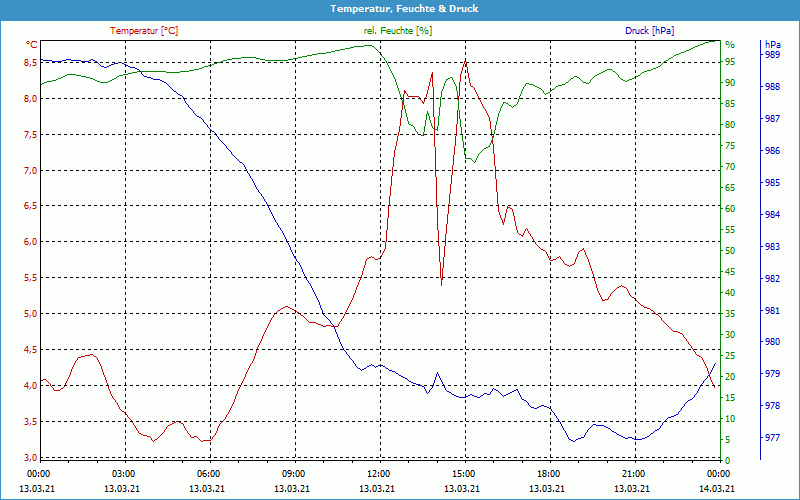
Task: Click the 35 humidity axis value
Action: [730, 314]
